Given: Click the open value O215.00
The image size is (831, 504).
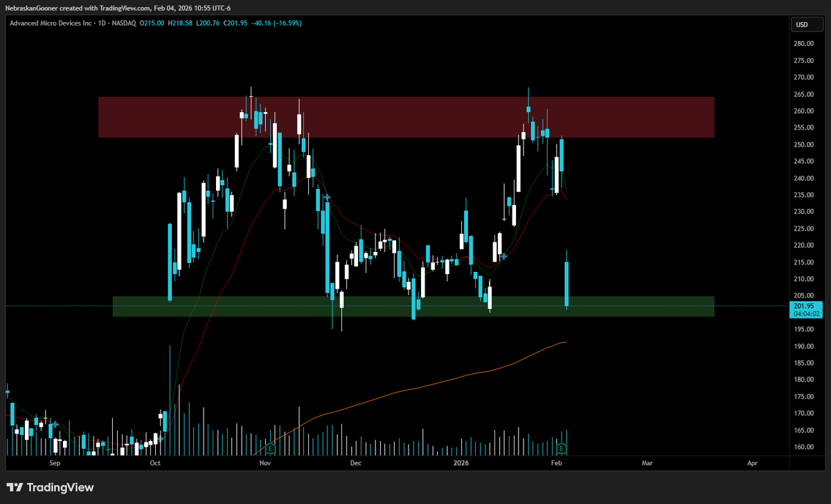Looking at the screenshot, I should [152, 24].
